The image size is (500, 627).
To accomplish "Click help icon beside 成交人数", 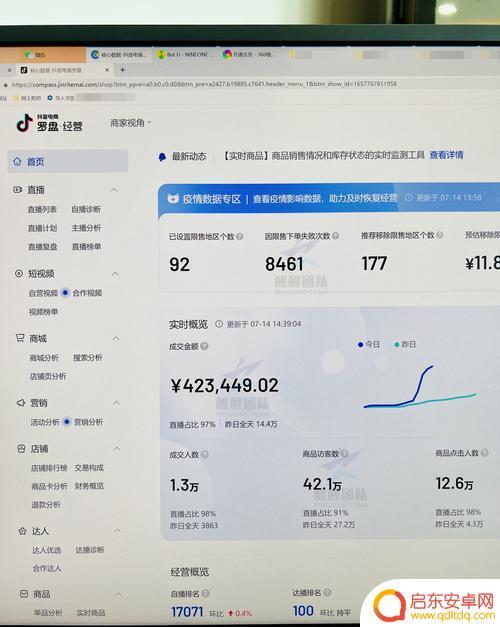I will click(x=204, y=454).
